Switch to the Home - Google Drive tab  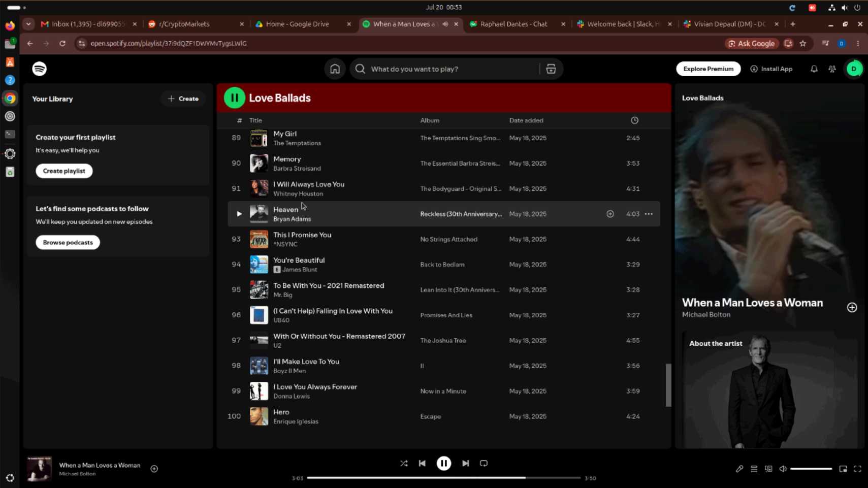click(x=303, y=24)
